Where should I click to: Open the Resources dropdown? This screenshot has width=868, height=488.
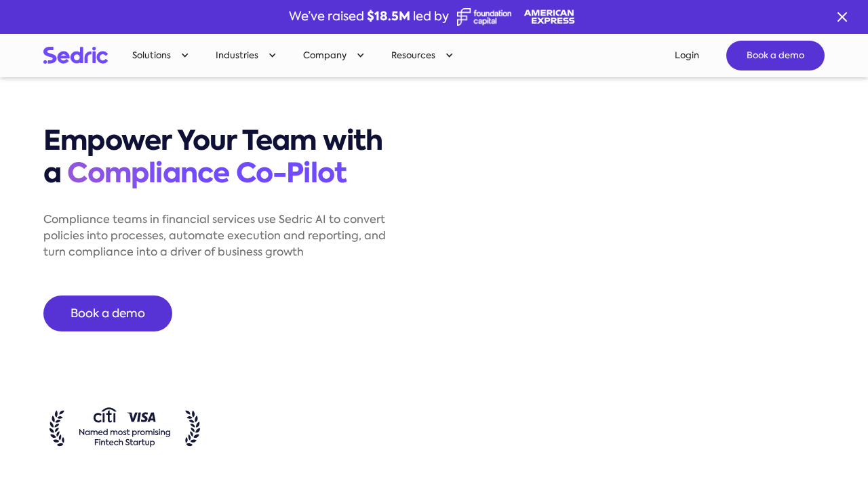click(x=421, y=55)
